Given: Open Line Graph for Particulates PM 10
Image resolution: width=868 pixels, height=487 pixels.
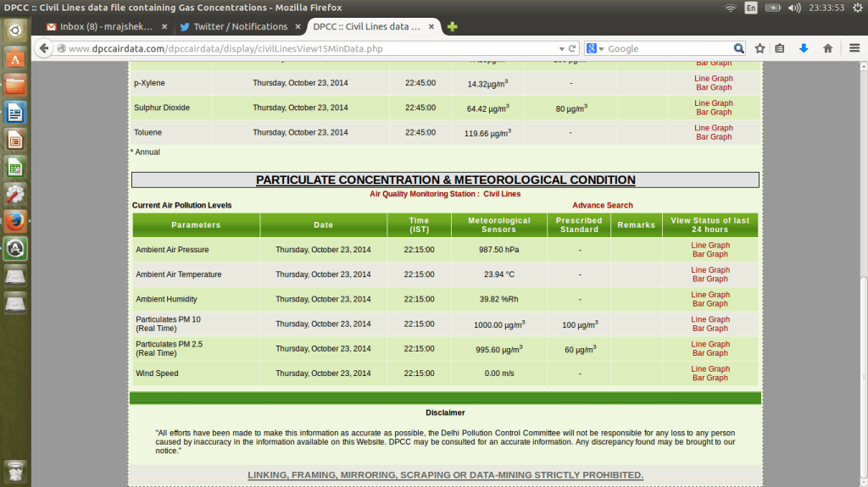Looking at the screenshot, I should click(710, 319).
